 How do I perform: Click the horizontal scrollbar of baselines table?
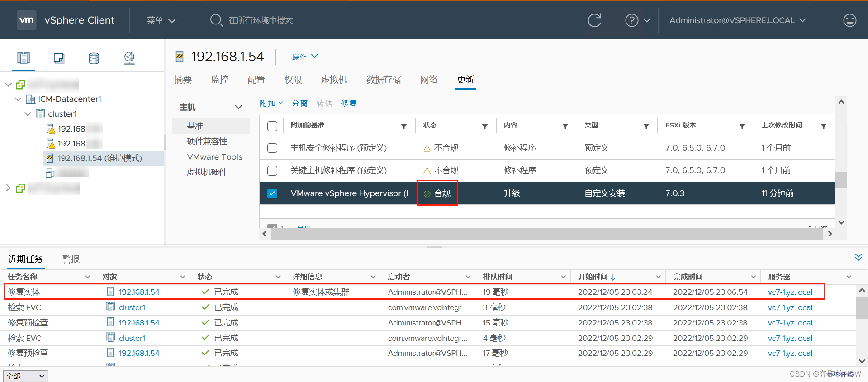[546, 234]
